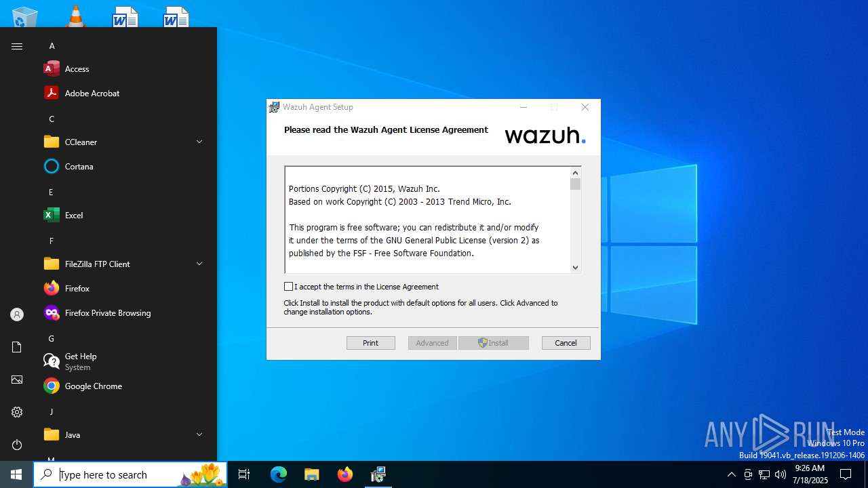
Task: Open File Explorer on taskbar
Action: point(311,474)
